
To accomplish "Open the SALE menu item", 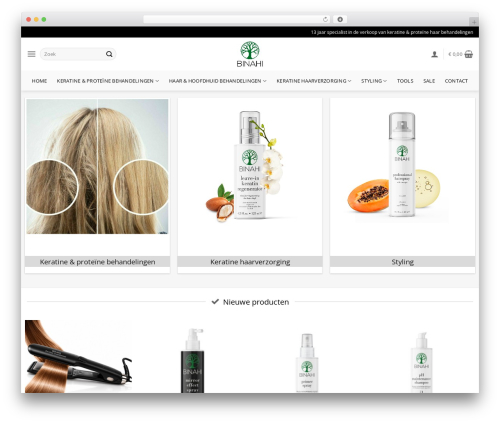I will (429, 81).
